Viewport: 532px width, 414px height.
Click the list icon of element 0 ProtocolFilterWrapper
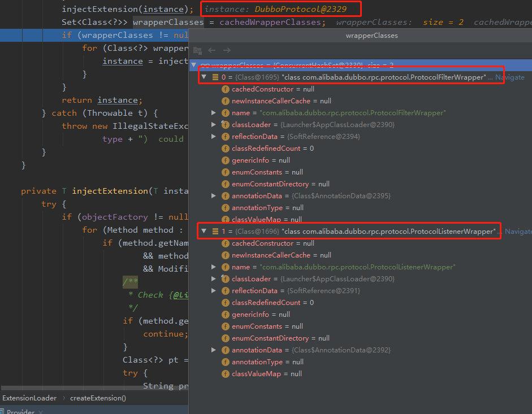click(215, 77)
